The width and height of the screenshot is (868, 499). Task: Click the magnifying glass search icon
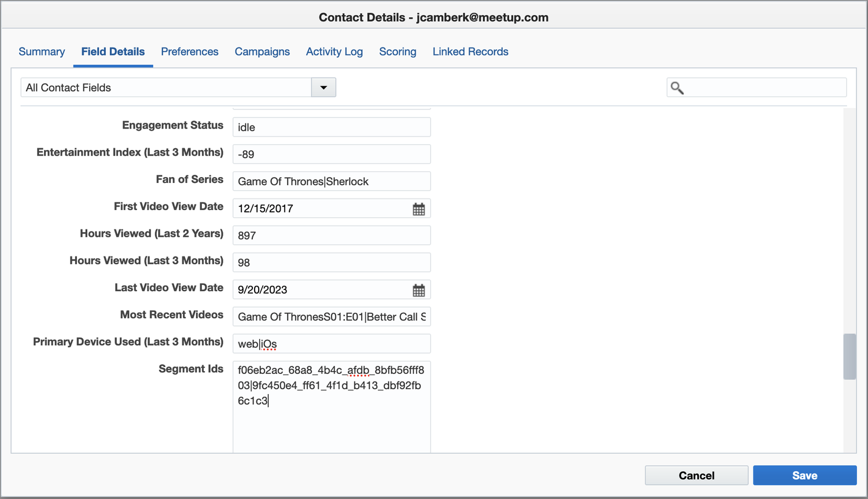pos(677,88)
